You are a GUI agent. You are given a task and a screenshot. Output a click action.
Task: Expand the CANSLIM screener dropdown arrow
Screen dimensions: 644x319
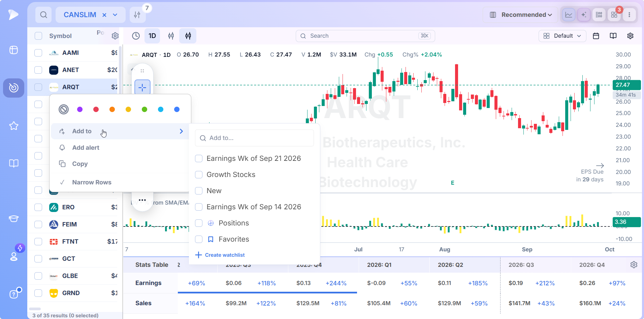point(115,15)
